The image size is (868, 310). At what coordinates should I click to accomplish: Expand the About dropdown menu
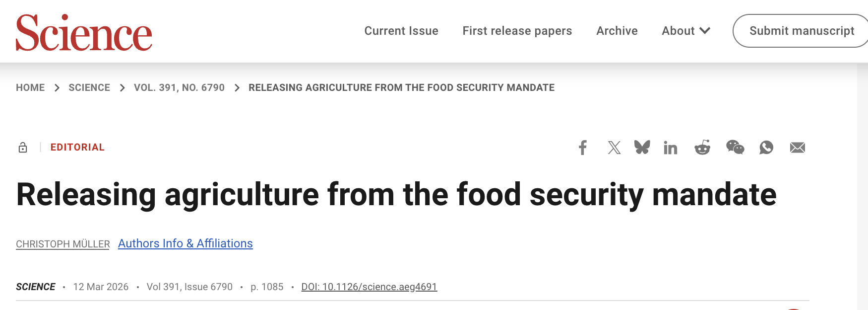tap(686, 31)
